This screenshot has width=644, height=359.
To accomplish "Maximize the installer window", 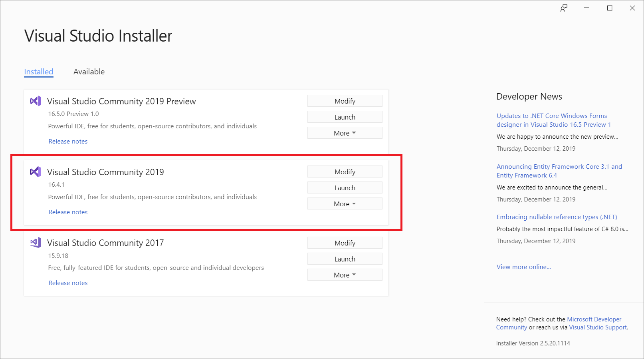I will [610, 8].
